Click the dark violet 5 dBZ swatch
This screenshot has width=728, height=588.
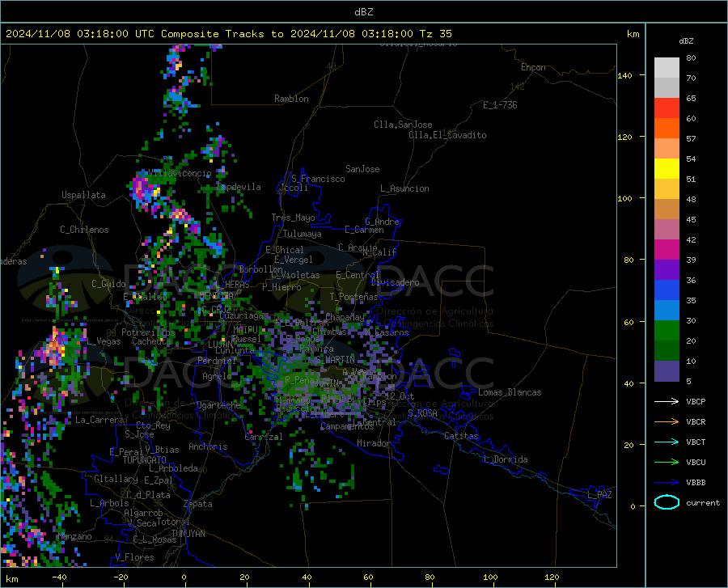[x=667, y=371]
